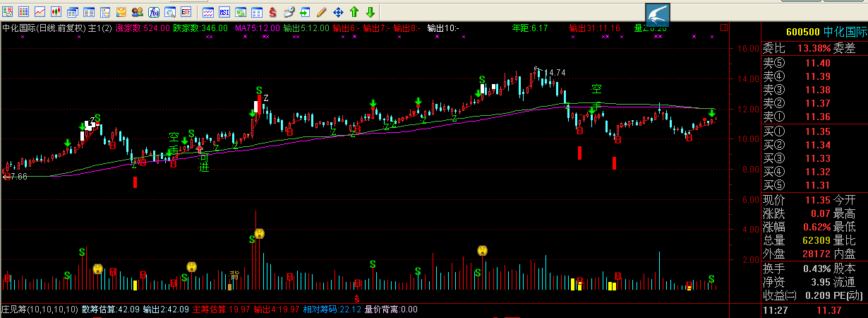Click the MA75:12.00 indicator label
This screenshot has width=868, height=318.
pyautogui.click(x=258, y=28)
